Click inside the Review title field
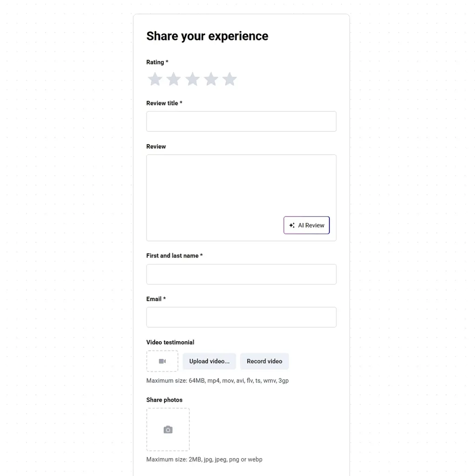Viewport: 475px width, 476px height. click(241, 121)
